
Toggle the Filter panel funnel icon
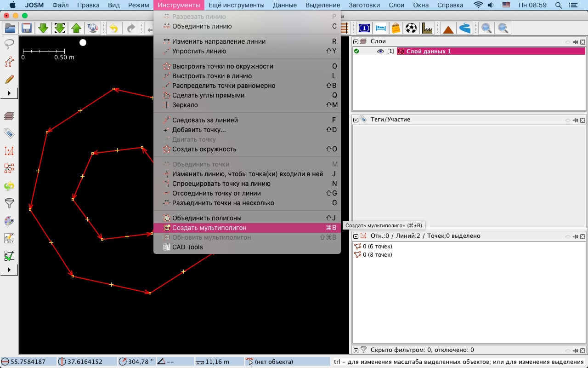click(x=9, y=203)
